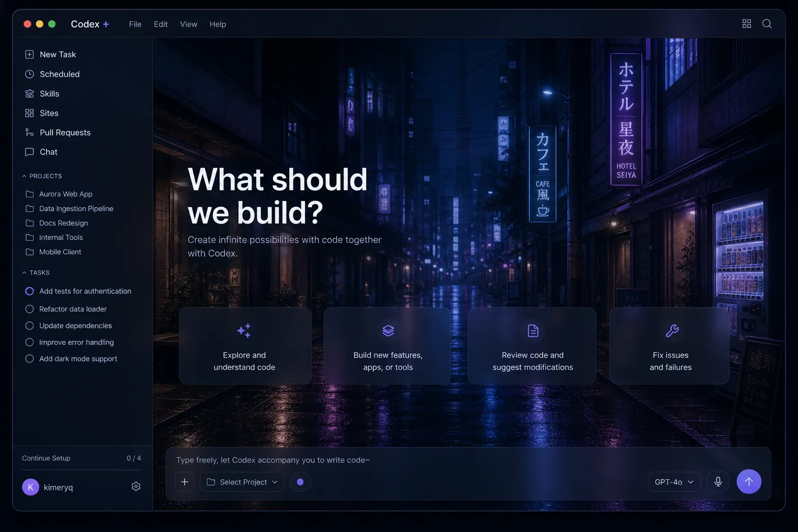Click the layers icon on Build card
The height and width of the screenshot is (532, 798).
coord(388,330)
